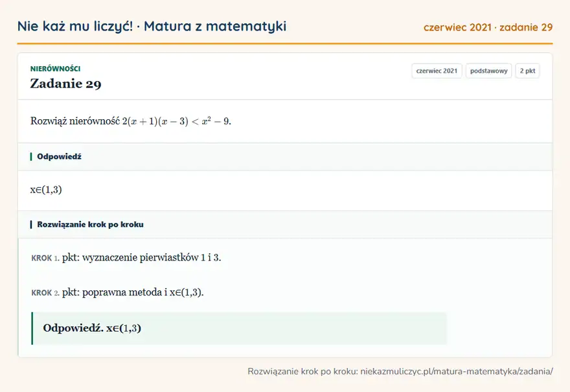This screenshot has width=570, height=392.
Task: Click the 'czerwiec 2021' tag badge
Action: (x=437, y=71)
